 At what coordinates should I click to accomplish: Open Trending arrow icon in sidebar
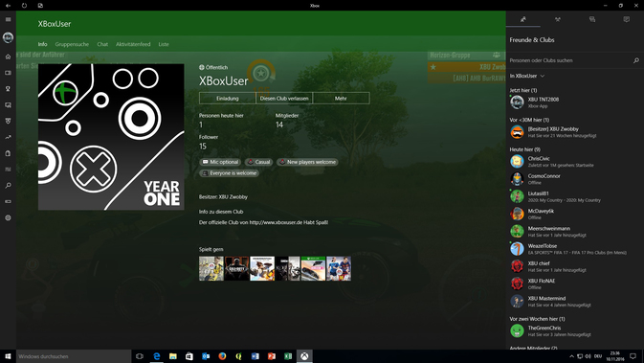coord(8,137)
